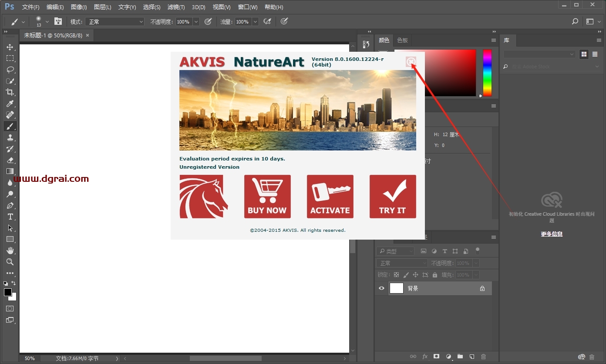Create a new group folder icon
Image resolution: width=606 pixels, height=364 pixels.
[460, 357]
